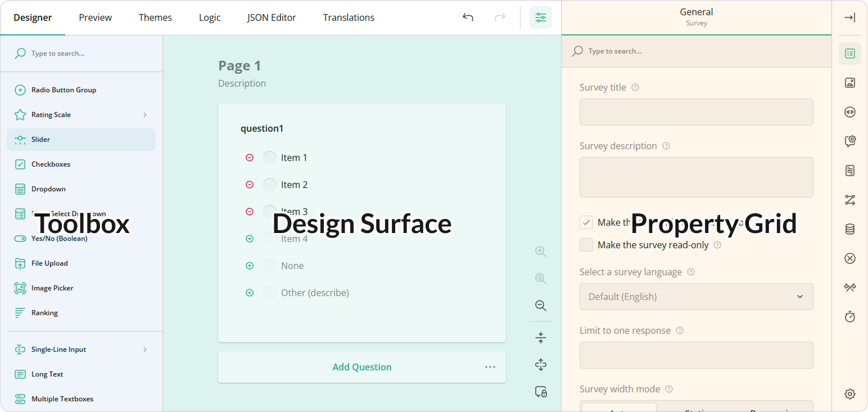Click the Validation category icon
Viewport: 868px width, 412px height.
pos(849,258)
